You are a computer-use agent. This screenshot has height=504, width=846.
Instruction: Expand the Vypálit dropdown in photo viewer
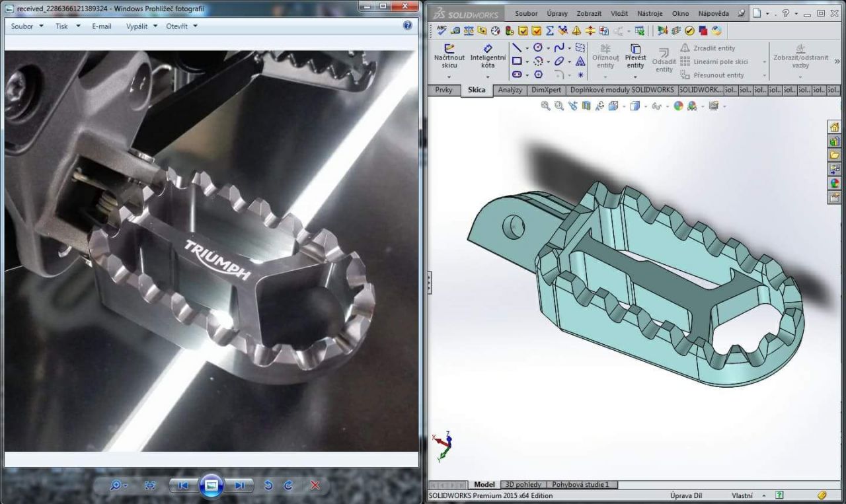tap(141, 26)
